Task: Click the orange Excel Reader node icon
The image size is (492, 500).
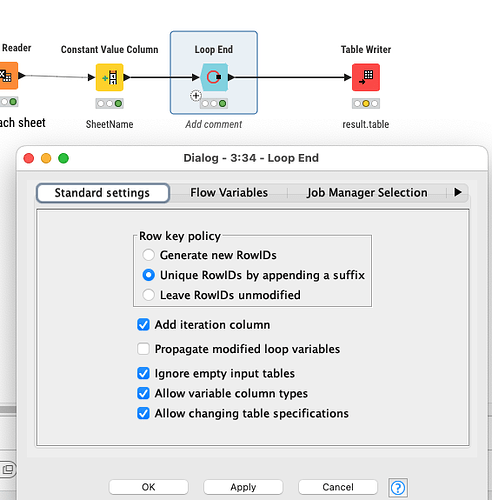Action: (8, 76)
